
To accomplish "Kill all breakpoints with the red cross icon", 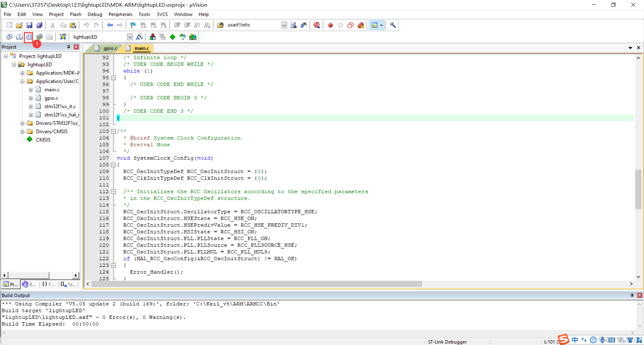I will [x=361, y=25].
